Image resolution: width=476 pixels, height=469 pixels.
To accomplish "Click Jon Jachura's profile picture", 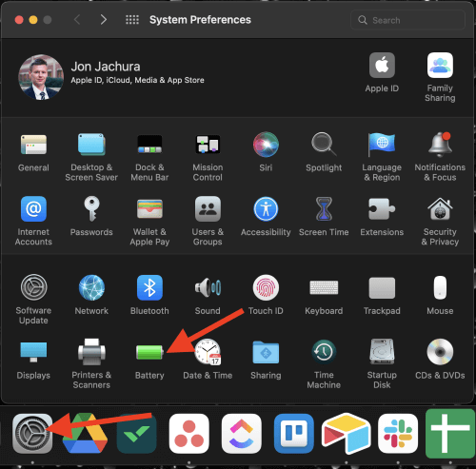I will pos(41,77).
